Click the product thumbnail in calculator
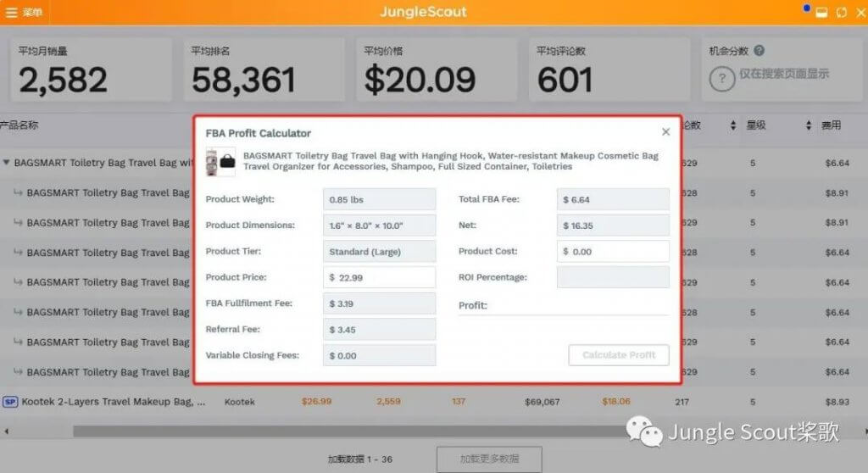 [x=220, y=162]
